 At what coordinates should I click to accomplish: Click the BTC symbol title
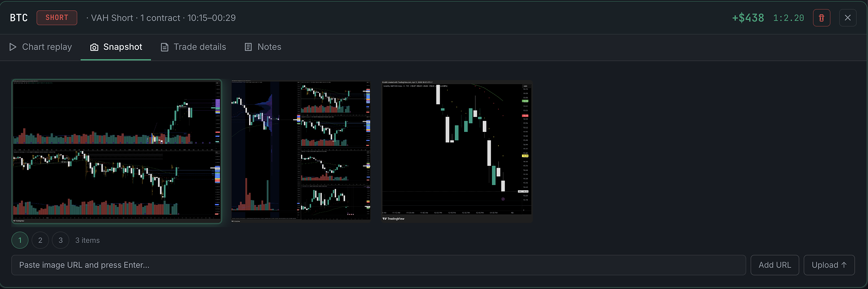[x=19, y=18]
